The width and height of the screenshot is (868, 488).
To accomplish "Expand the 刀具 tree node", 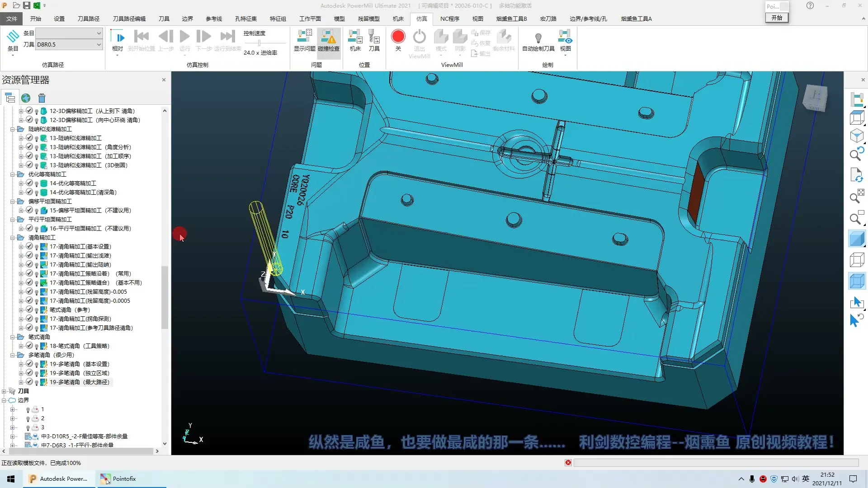I will pos(4,391).
